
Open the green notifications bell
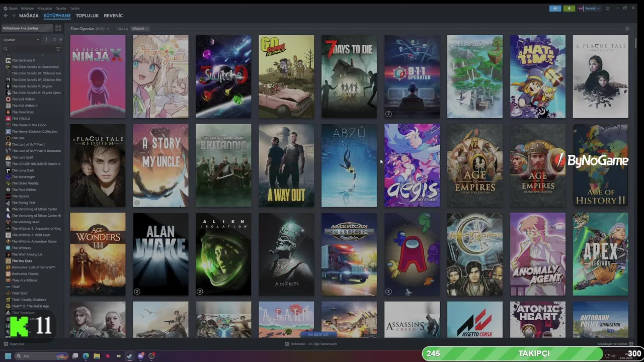(x=569, y=9)
